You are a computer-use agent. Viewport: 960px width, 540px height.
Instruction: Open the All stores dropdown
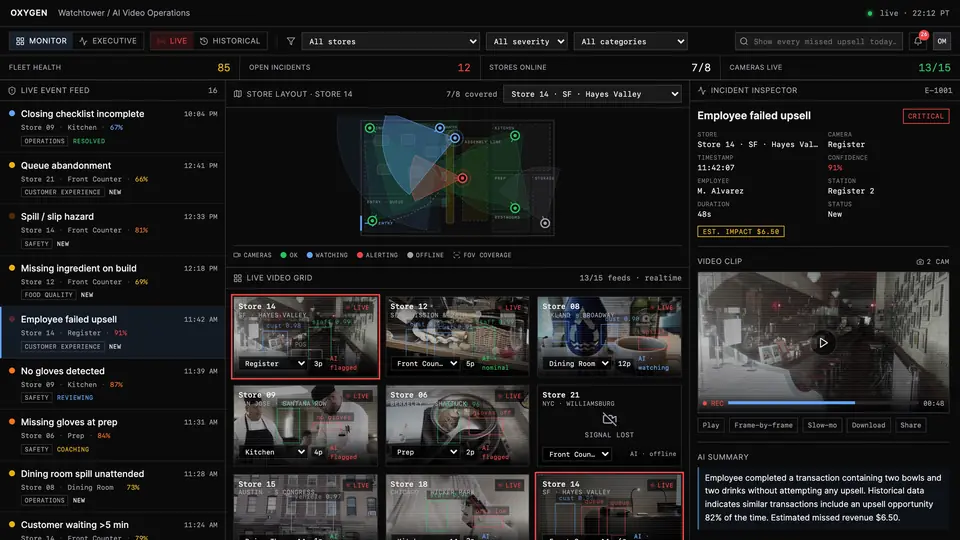(x=391, y=42)
